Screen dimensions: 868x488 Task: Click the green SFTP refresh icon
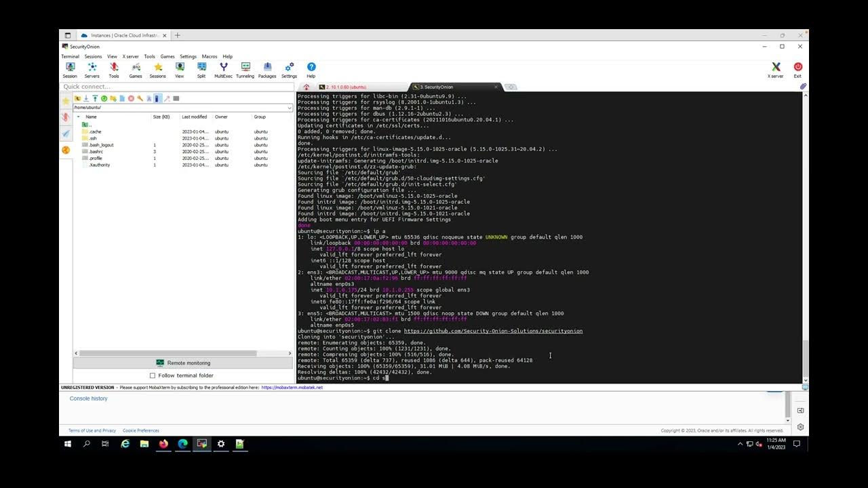coord(104,98)
